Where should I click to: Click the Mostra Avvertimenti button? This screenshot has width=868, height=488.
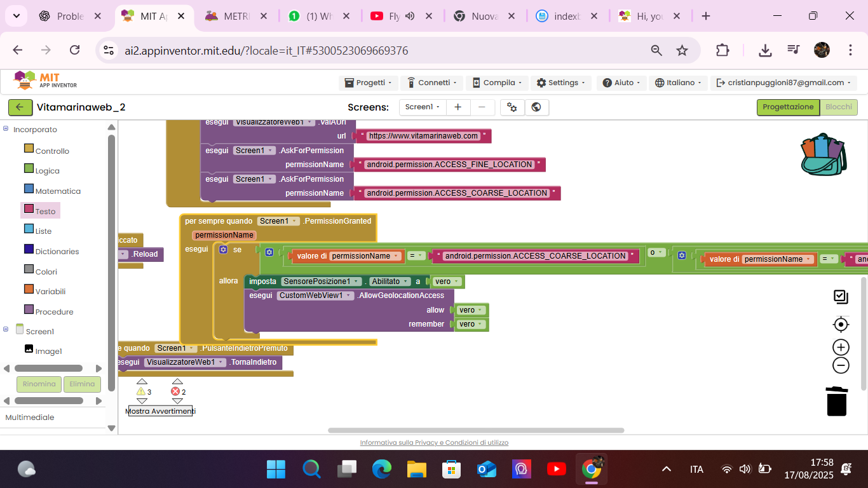pos(160,411)
